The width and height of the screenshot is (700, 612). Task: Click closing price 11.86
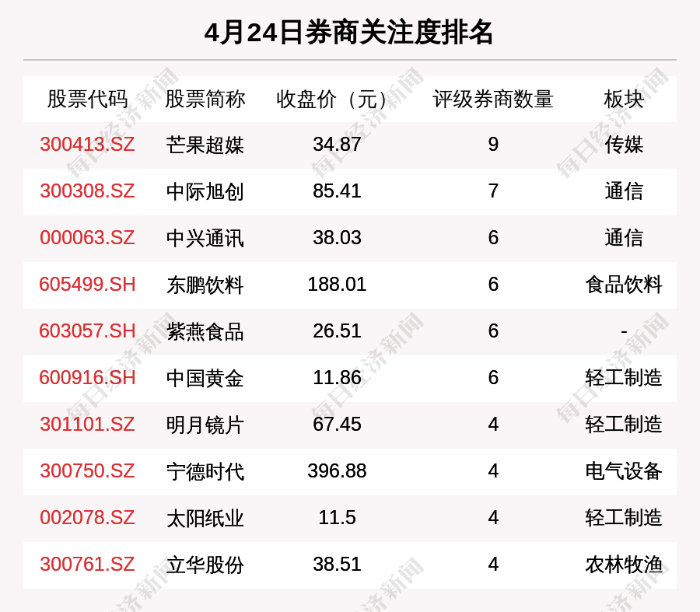(x=337, y=378)
